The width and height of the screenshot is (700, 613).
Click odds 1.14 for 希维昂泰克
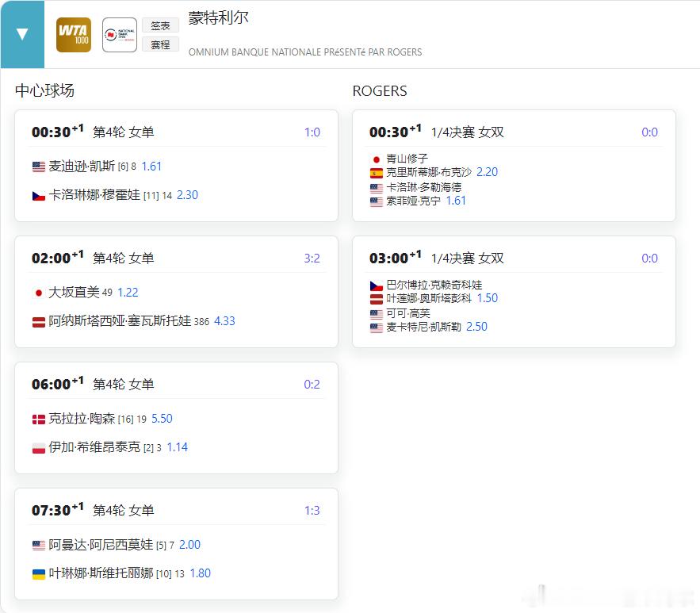click(178, 447)
